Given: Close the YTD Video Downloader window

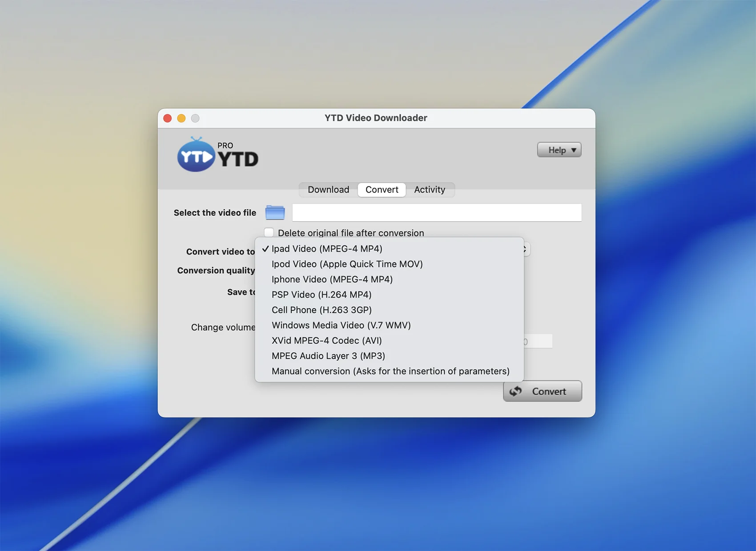Looking at the screenshot, I should pyautogui.click(x=168, y=118).
